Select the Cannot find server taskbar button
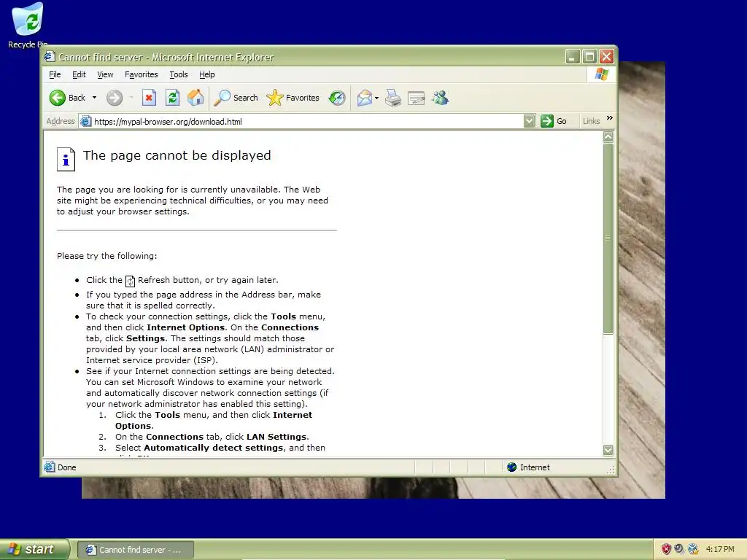This screenshot has height=560, width=747. [135, 550]
